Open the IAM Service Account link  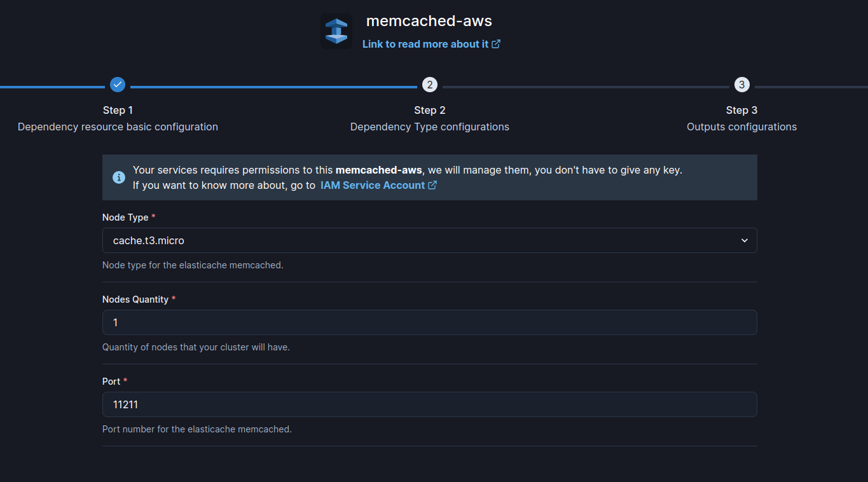(x=378, y=185)
